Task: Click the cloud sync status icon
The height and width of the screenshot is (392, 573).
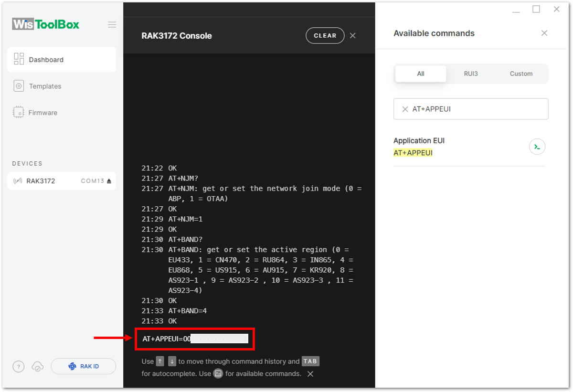Action: pyautogui.click(x=38, y=367)
